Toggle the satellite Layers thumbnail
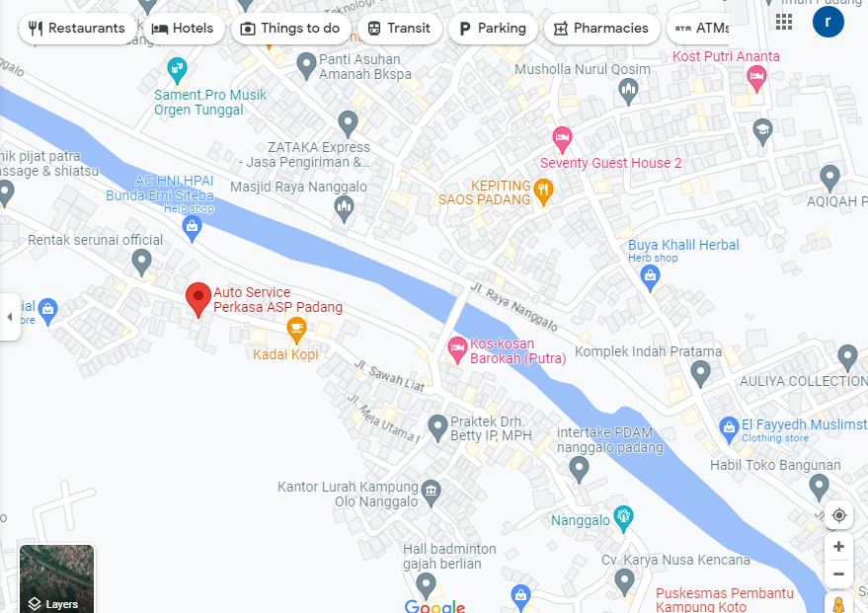The height and width of the screenshot is (613, 868). (56, 578)
